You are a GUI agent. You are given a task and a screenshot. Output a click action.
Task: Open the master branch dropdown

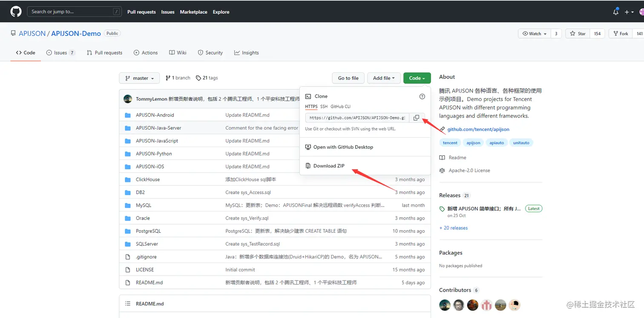(x=139, y=78)
